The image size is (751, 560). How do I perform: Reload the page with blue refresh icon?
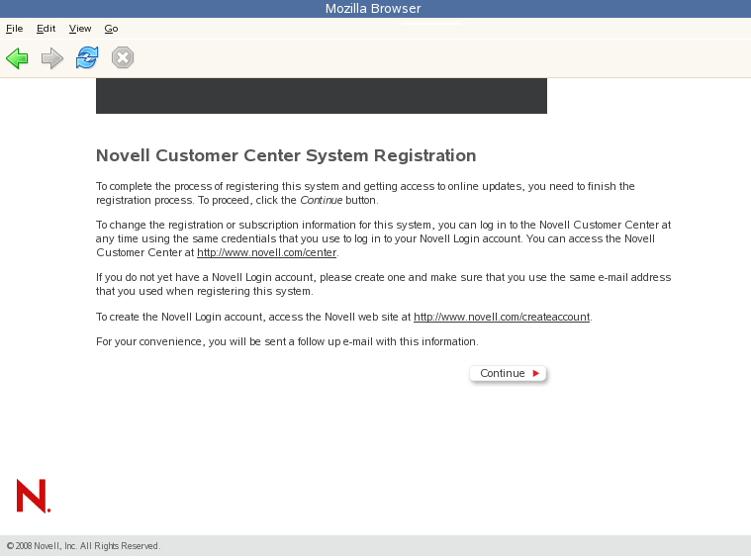tap(87, 58)
